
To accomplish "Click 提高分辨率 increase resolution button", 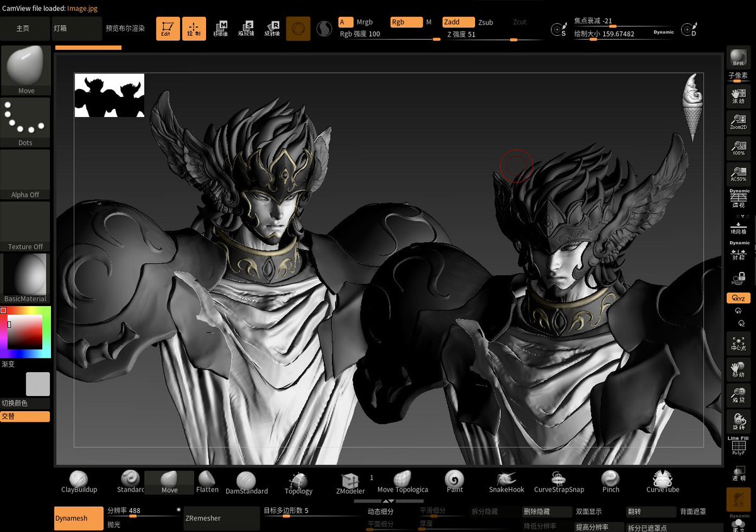I will pyautogui.click(x=598, y=527).
